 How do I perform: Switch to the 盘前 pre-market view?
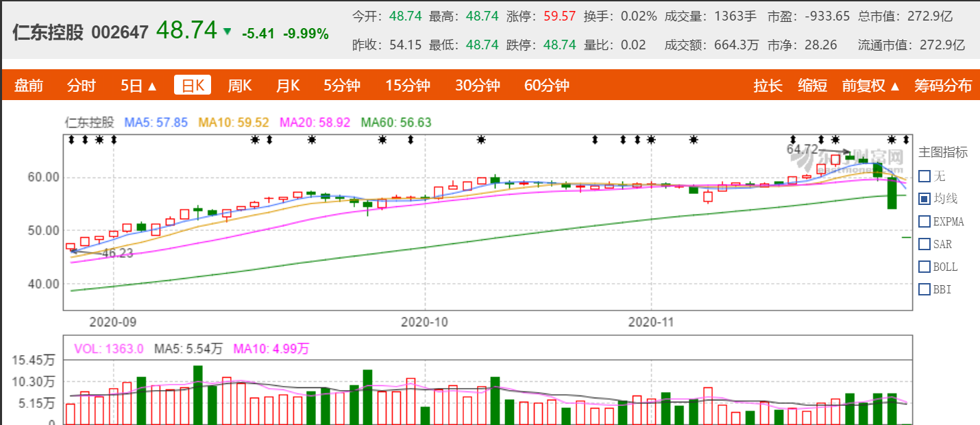pos(29,85)
